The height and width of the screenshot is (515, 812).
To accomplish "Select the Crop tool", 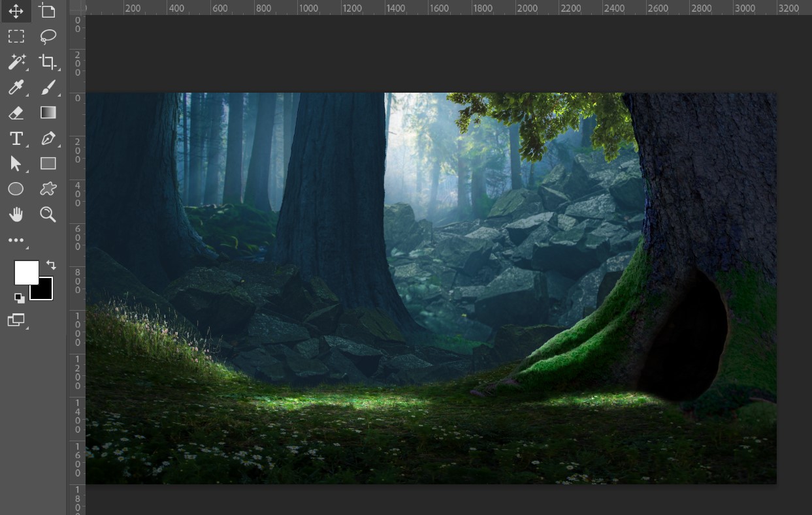I will [x=48, y=62].
